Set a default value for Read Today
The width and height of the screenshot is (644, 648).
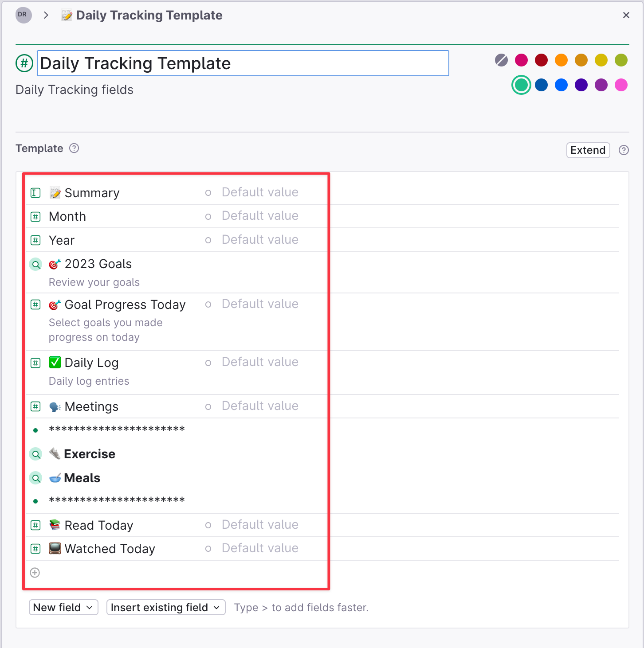click(x=260, y=524)
